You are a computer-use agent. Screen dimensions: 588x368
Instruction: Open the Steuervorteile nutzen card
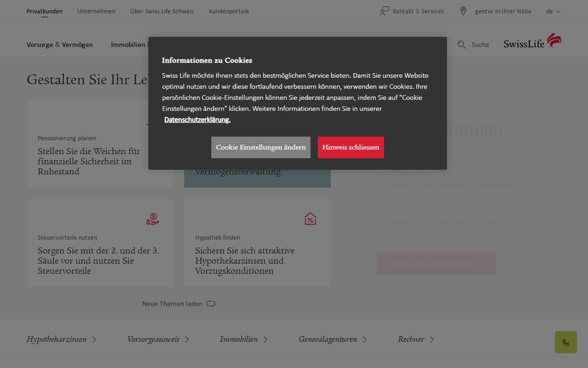(x=100, y=243)
